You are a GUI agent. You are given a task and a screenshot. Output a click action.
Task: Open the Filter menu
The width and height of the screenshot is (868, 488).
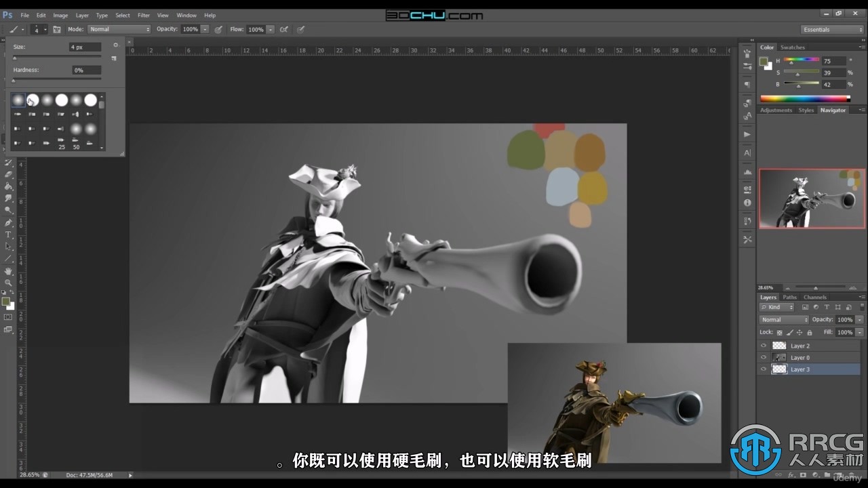click(144, 15)
